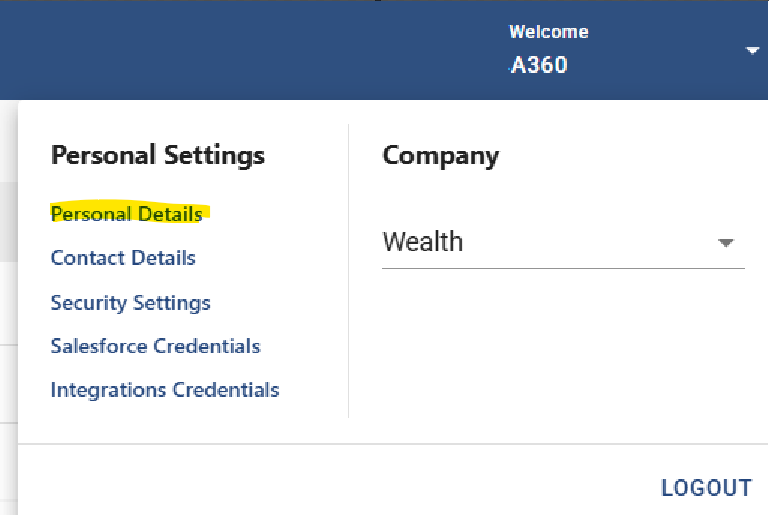Collapse the user menu arrow beside A360
The width and height of the screenshot is (769, 515).
pos(752,51)
